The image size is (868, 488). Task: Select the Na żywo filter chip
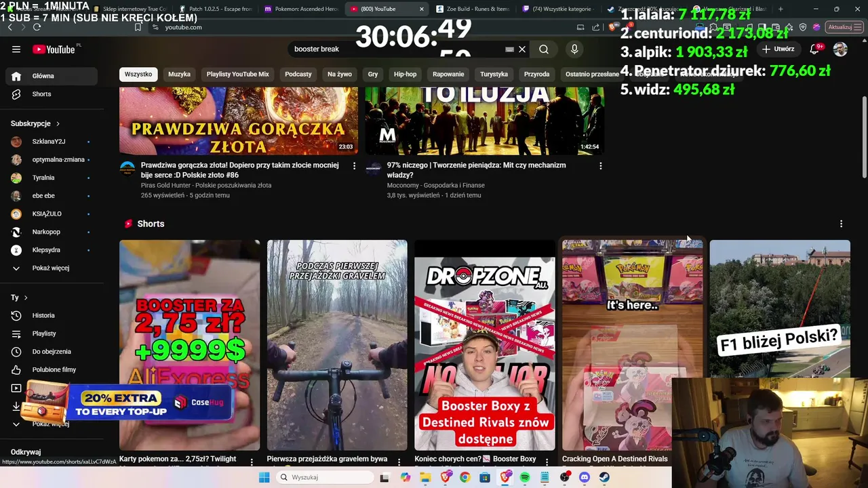pos(340,74)
